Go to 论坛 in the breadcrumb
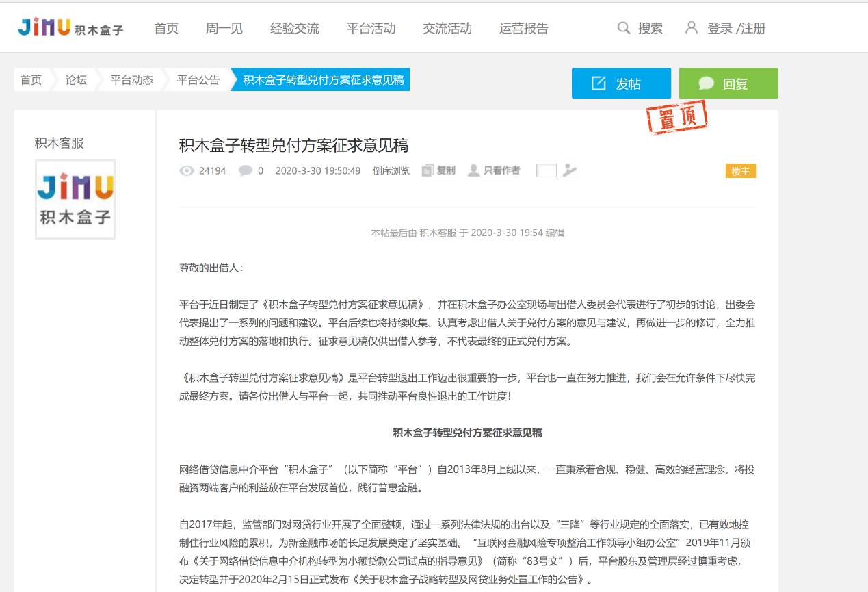 76,80
